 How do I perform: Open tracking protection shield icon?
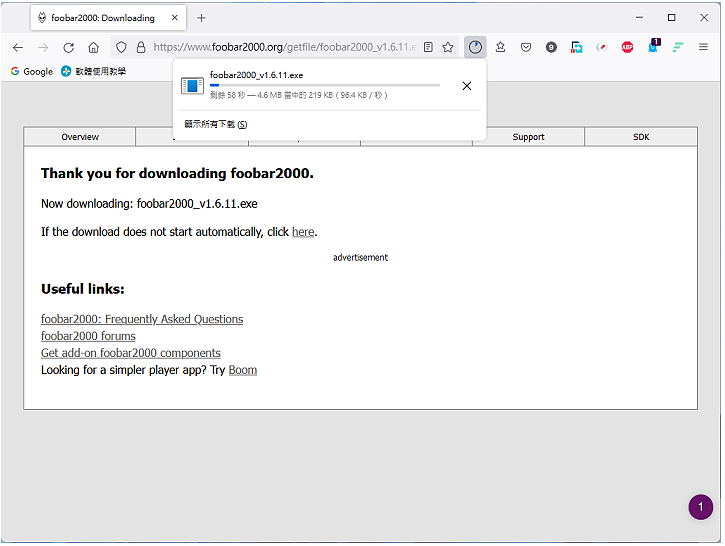pos(121,47)
